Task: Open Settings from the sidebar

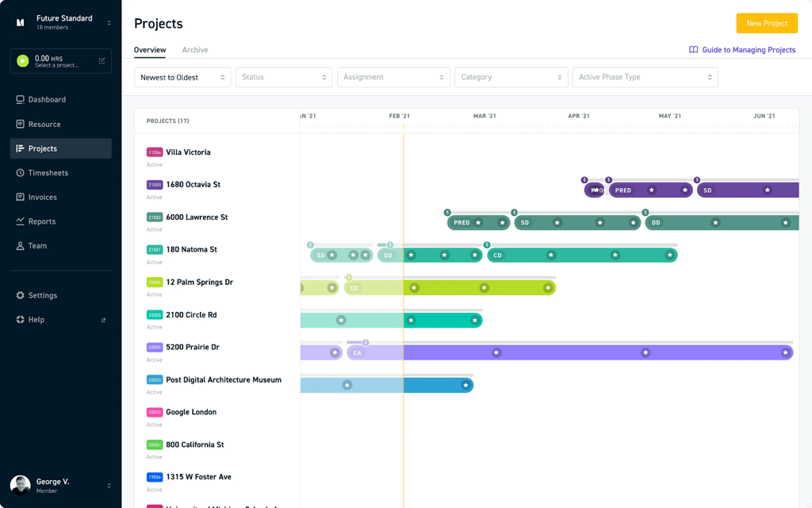Action: (x=43, y=295)
